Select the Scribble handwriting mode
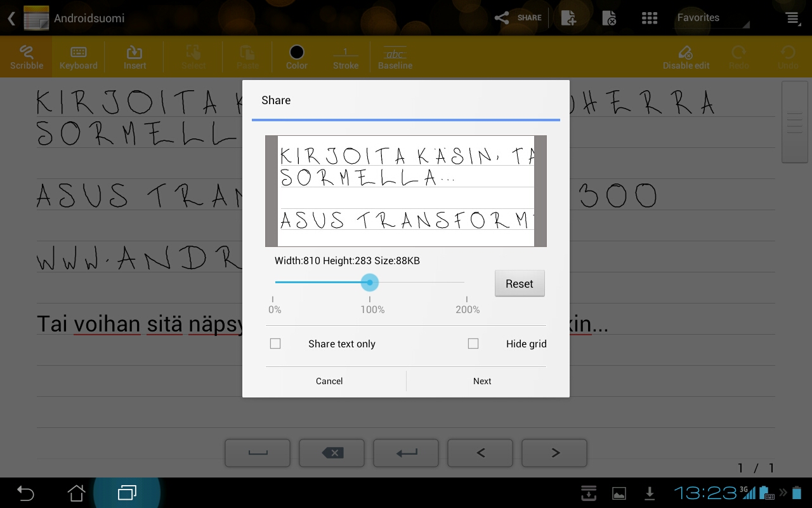 tap(27, 57)
